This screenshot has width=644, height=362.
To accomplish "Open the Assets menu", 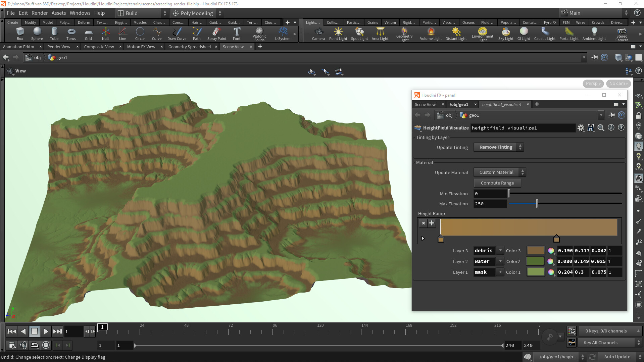I will click(x=59, y=13).
